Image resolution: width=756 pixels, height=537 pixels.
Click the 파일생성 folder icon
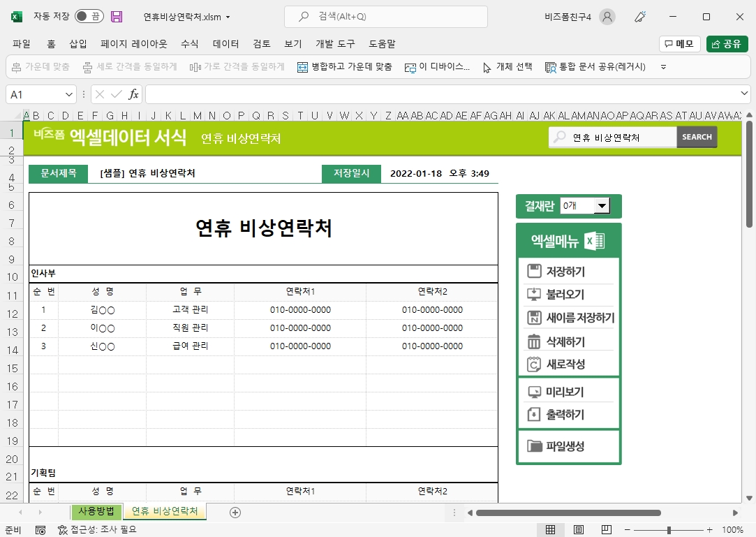tap(535, 446)
